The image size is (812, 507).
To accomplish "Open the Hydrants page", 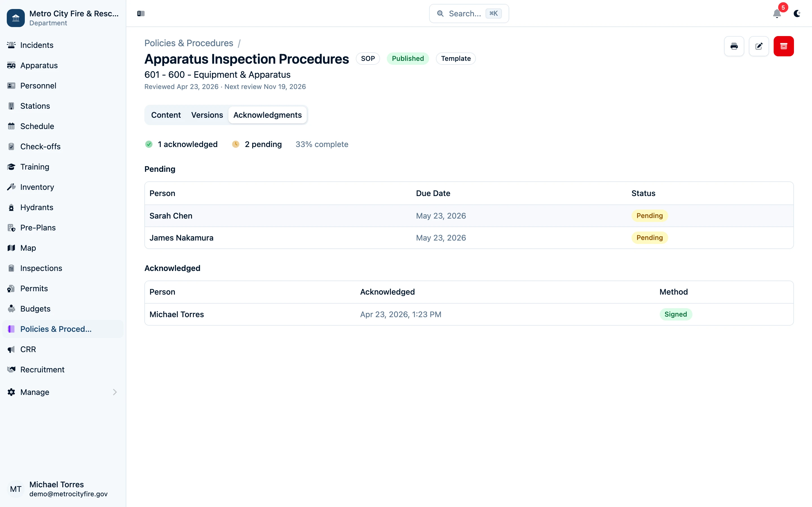I will pos(37,207).
